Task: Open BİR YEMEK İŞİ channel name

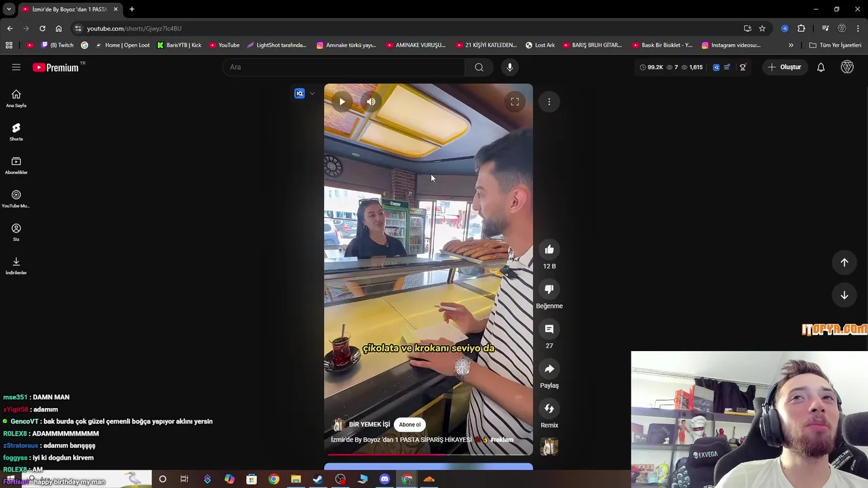Action: (x=370, y=424)
